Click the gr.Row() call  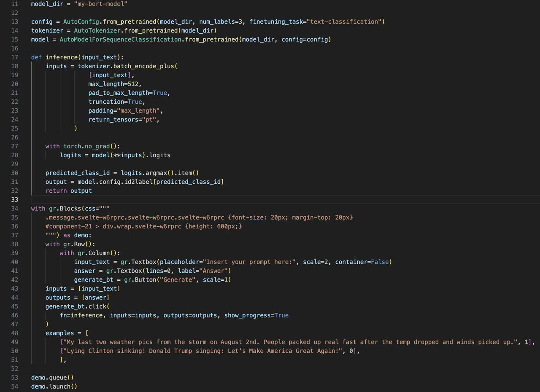[78, 244]
